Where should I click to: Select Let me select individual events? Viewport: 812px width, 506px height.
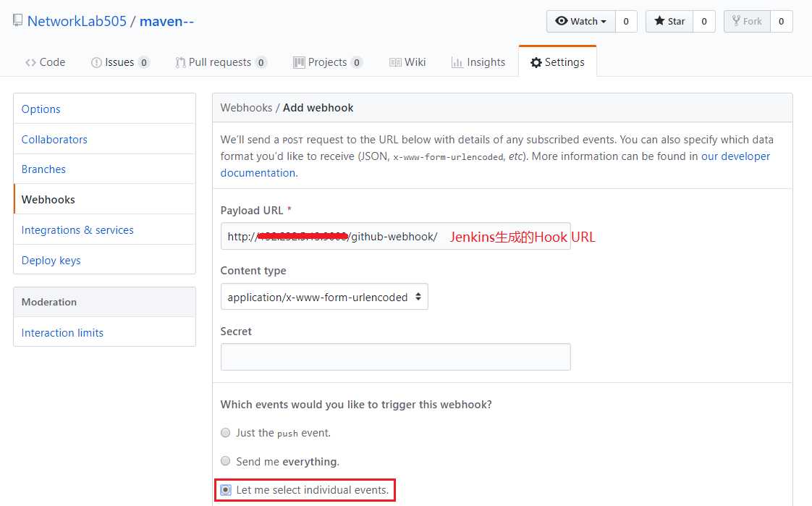(x=225, y=490)
